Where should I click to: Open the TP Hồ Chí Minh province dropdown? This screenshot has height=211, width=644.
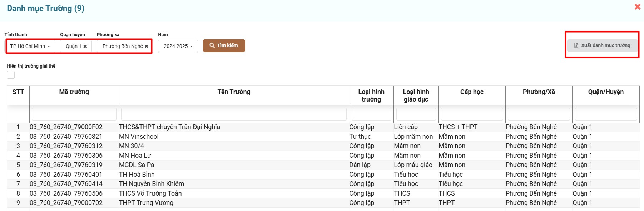click(30, 46)
